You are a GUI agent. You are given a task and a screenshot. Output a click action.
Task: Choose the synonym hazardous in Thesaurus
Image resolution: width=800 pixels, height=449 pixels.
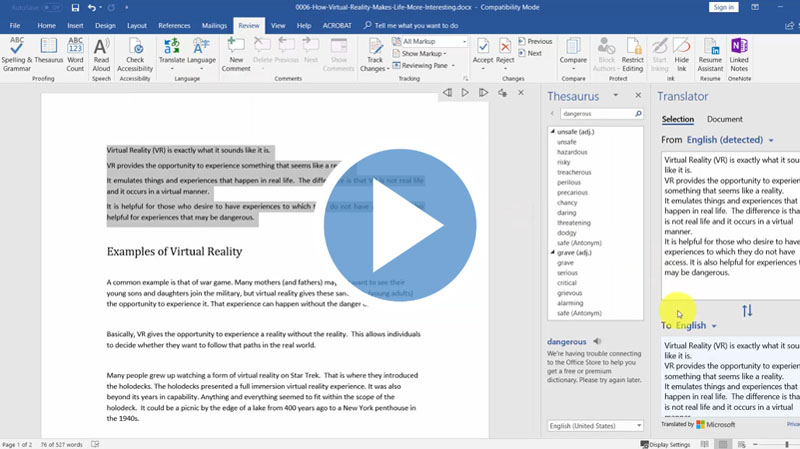click(573, 153)
